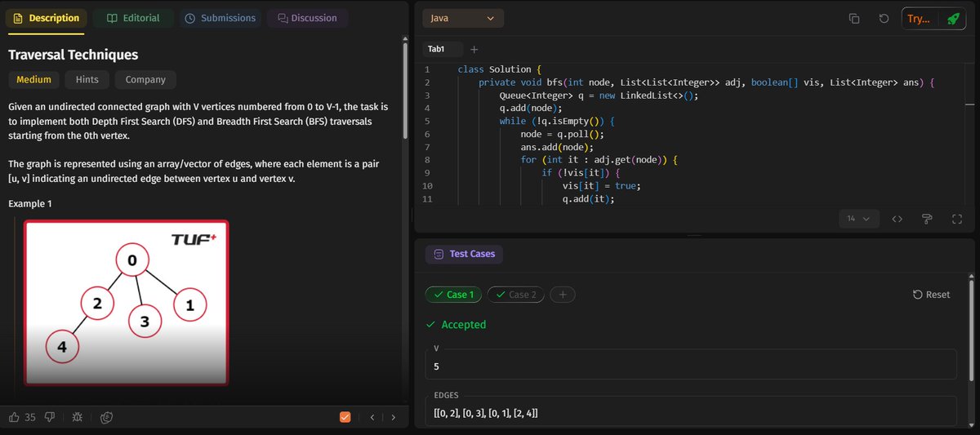This screenshot has height=435, width=980.
Task: Click the Accepted status text
Action: pos(463,325)
